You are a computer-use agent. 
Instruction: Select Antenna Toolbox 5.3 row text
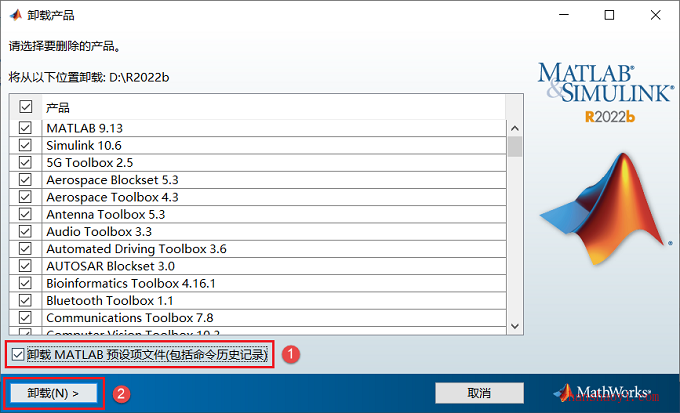point(106,214)
